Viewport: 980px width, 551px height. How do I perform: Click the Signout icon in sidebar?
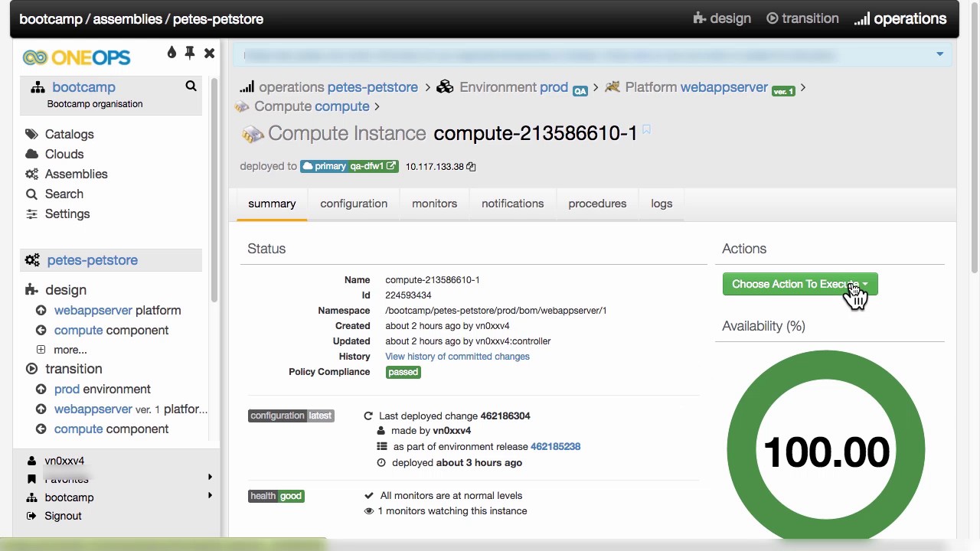[x=31, y=516]
